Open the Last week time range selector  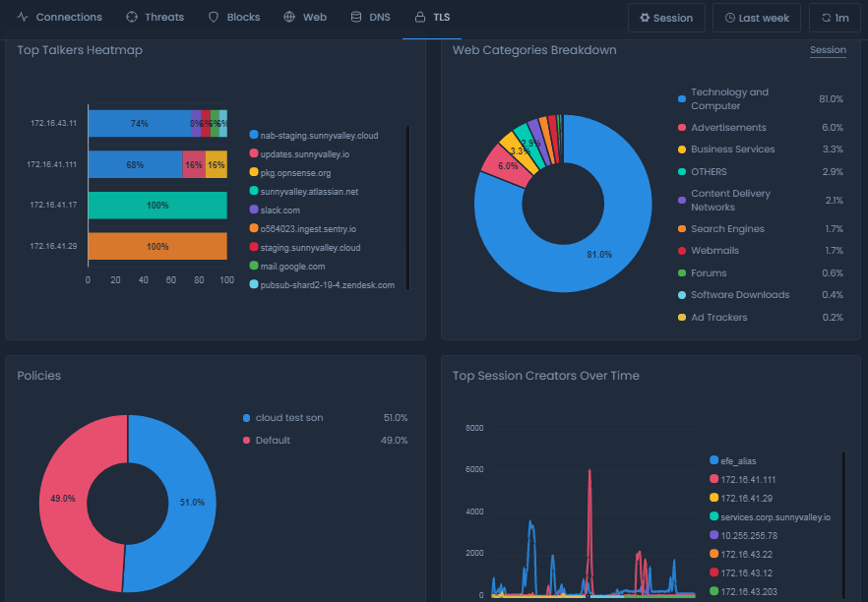point(756,17)
